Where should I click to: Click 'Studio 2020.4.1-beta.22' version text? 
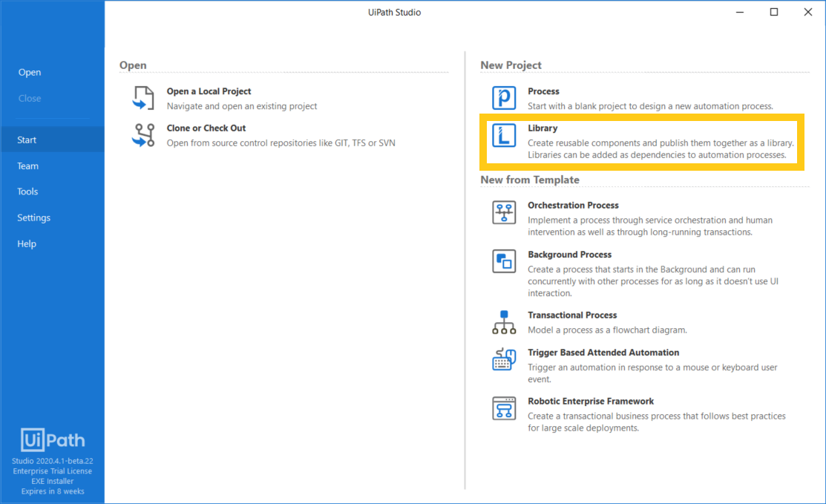[x=53, y=461]
